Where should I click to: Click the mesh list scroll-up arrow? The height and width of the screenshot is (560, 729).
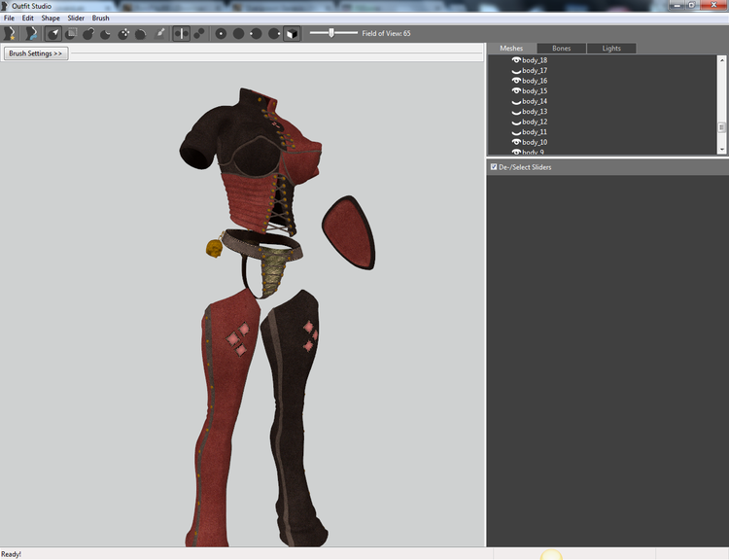(721, 60)
